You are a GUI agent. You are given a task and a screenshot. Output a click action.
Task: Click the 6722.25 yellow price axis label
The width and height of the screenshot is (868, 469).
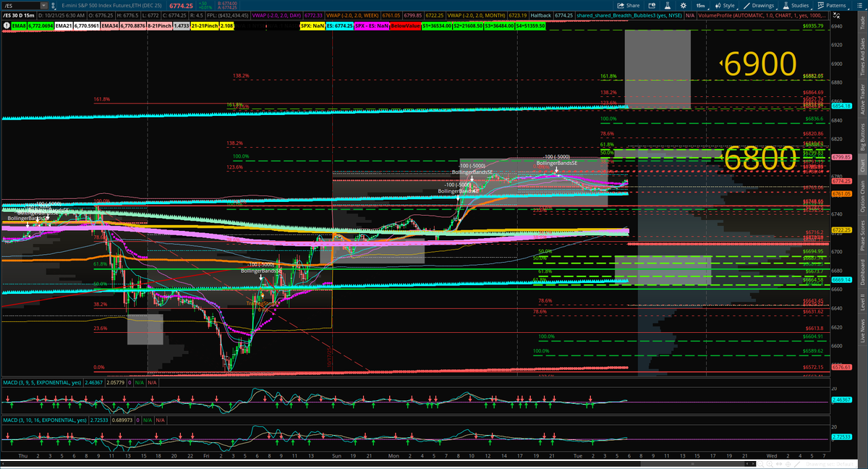click(841, 230)
